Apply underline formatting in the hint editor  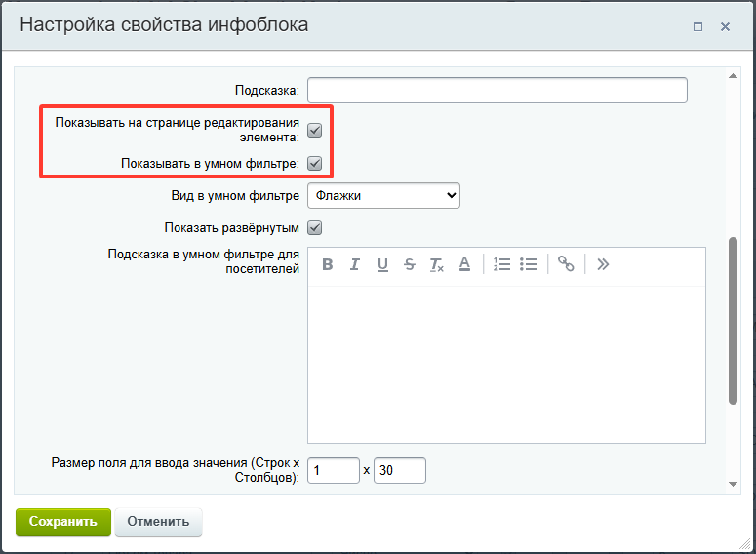click(382, 264)
